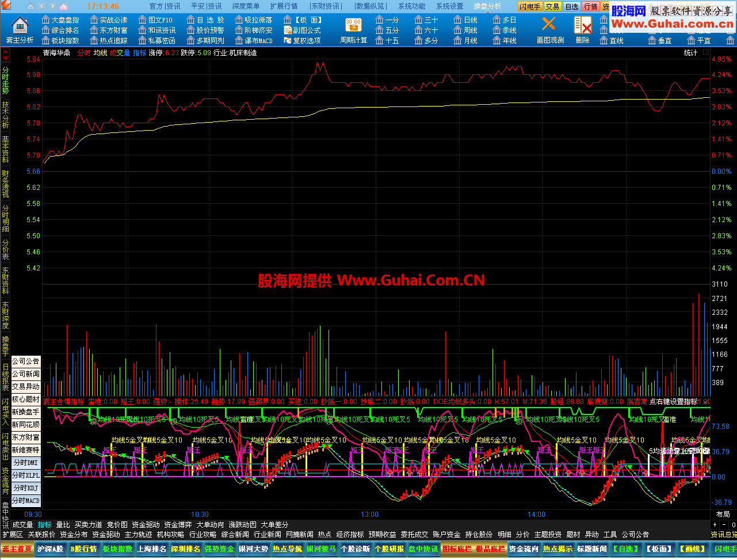Open the 系统设置 menu
Image resolution: width=737 pixels, height=560 pixels.
pyautogui.click(x=449, y=6)
